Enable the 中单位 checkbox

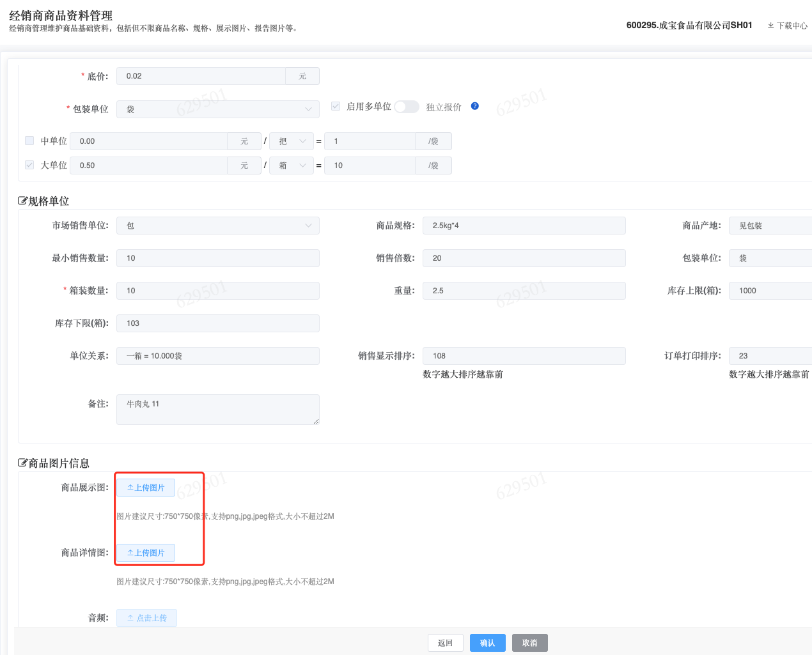tap(29, 141)
